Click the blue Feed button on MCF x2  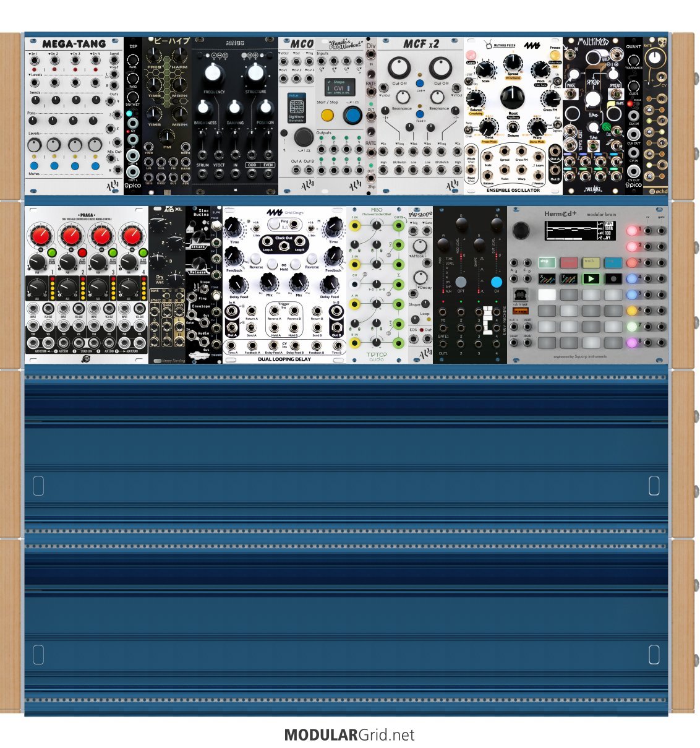[420, 114]
